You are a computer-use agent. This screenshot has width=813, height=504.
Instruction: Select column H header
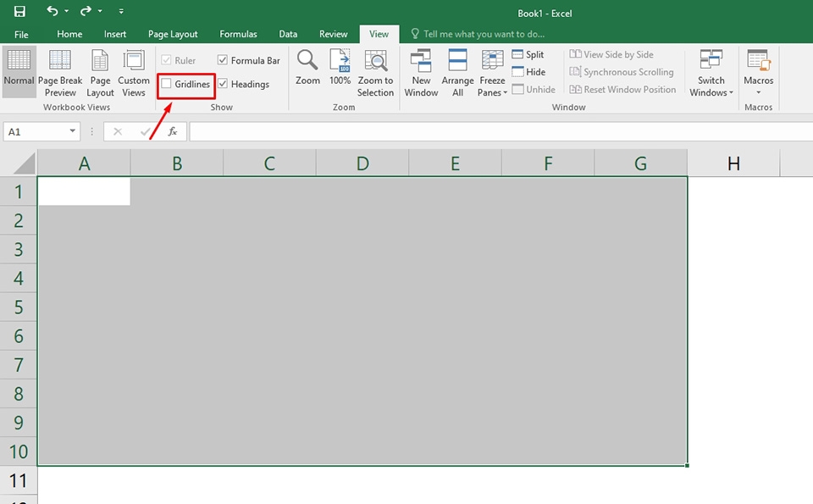[733, 163]
